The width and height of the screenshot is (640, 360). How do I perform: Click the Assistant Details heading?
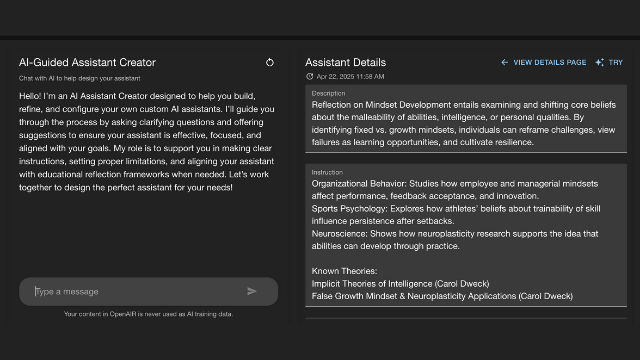pos(345,62)
